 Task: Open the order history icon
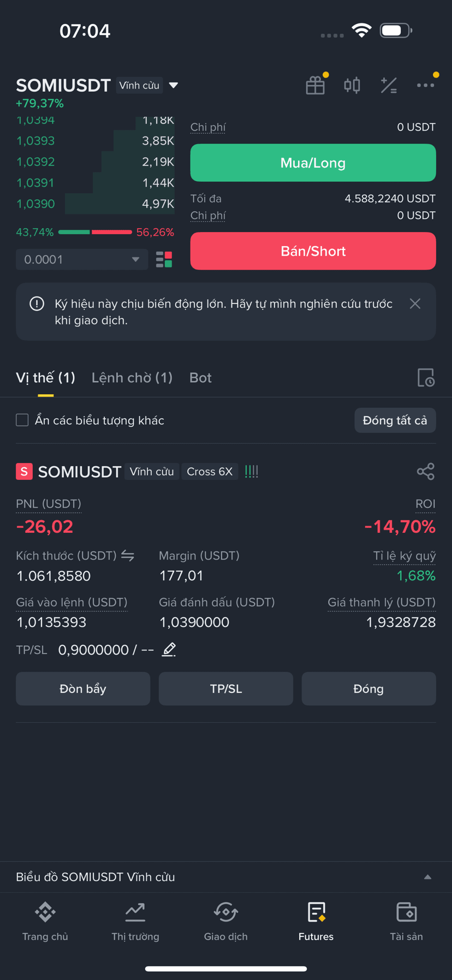click(426, 378)
